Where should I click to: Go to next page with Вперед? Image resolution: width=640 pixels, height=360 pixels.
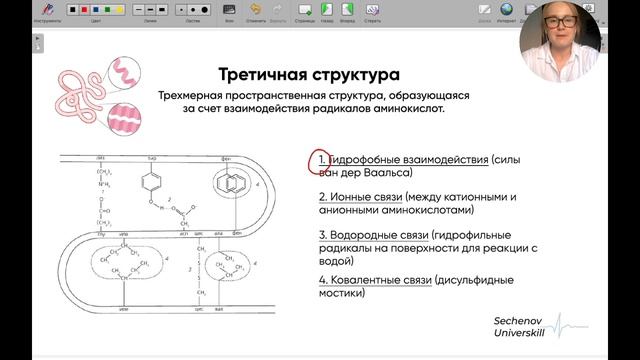347,12
